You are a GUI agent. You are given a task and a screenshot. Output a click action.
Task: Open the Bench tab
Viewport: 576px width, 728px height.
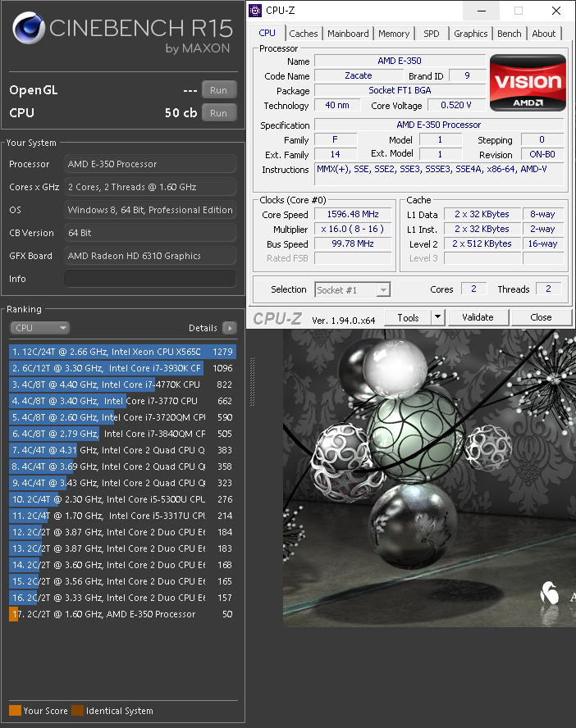point(510,34)
